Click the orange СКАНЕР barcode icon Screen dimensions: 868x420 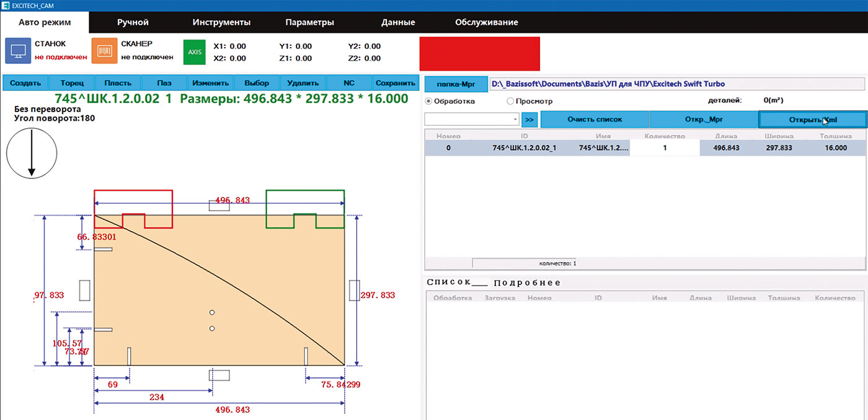(x=104, y=50)
